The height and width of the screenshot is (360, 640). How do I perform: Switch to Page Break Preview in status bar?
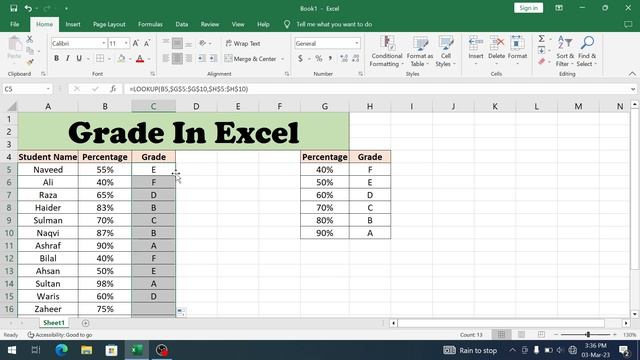click(x=541, y=335)
